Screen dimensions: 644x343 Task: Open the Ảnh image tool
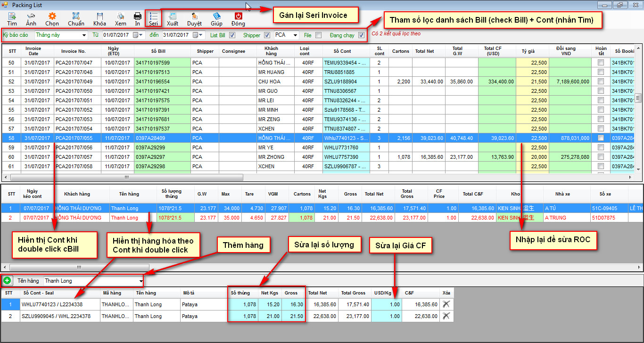[x=31, y=19]
